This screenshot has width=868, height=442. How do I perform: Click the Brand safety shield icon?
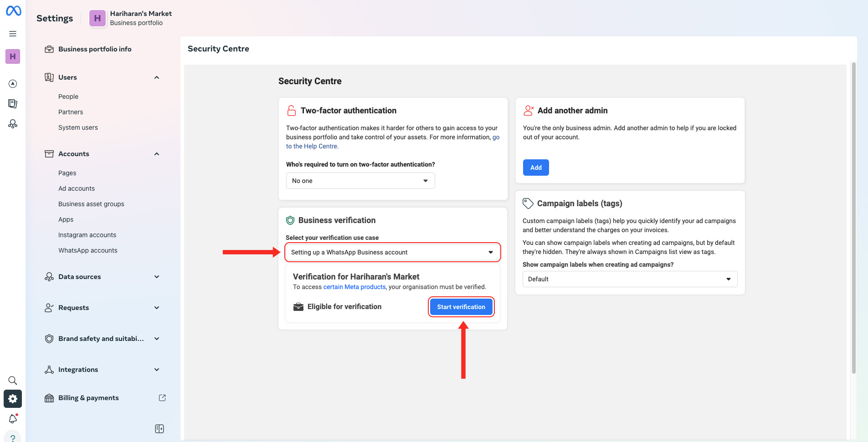click(x=49, y=339)
